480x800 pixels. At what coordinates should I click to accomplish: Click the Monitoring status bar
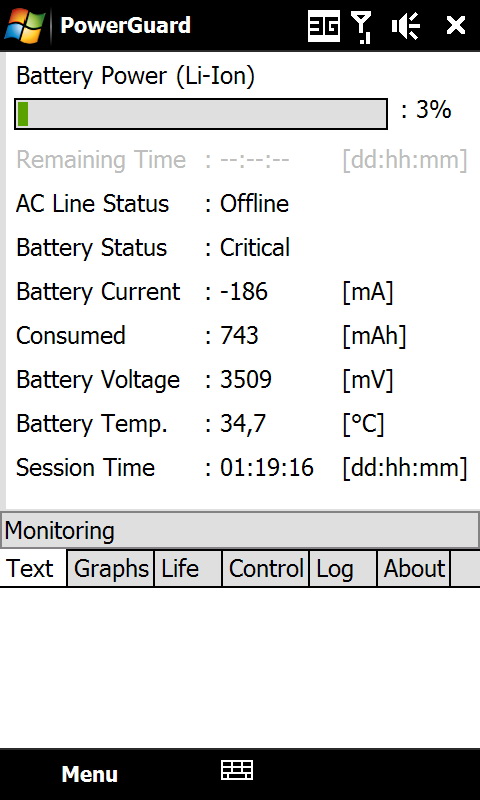tap(240, 530)
